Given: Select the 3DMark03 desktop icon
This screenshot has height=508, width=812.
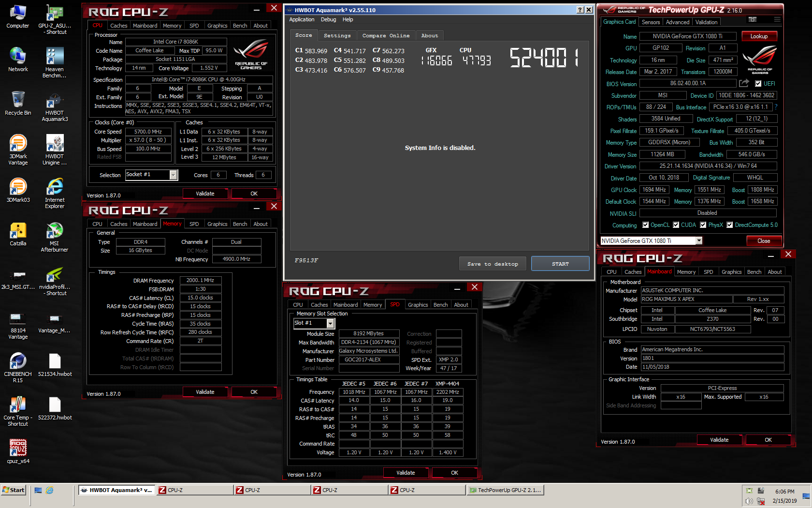Looking at the screenshot, I should point(18,191).
